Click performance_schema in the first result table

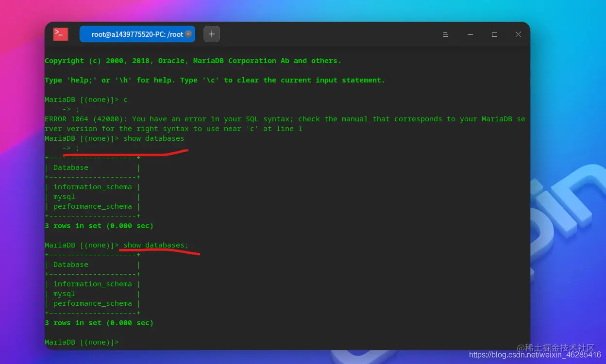click(x=93, y=206)
